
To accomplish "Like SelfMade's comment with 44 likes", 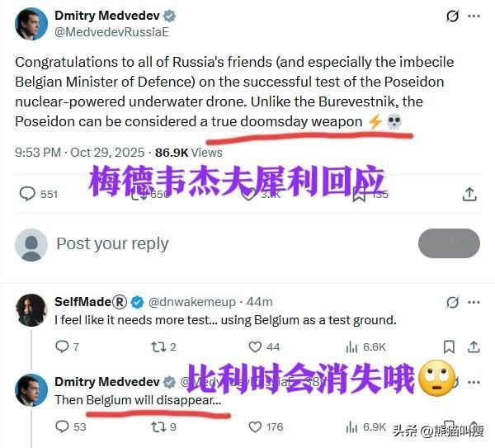I will (x=255, y=347).
